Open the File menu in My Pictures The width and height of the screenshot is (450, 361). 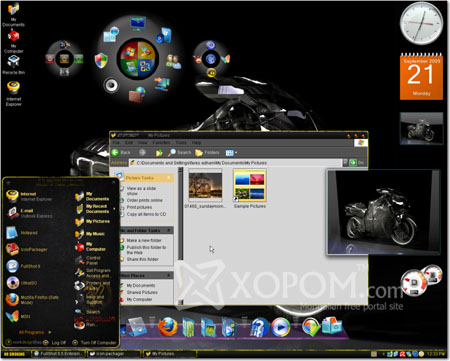pyautogui.click(x=116, y=142)
